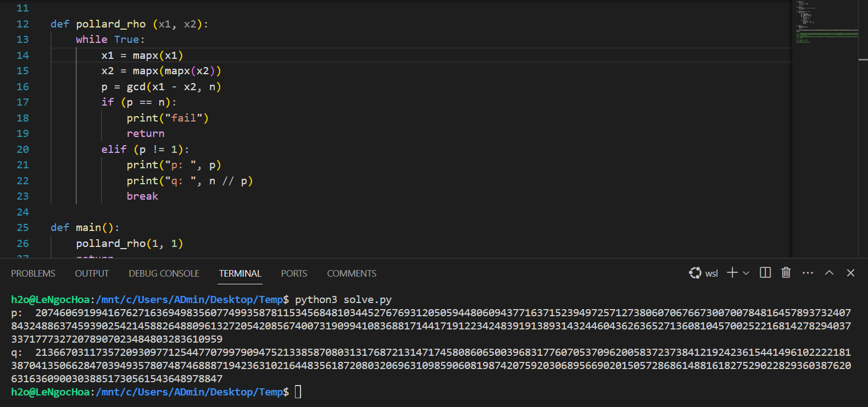Click line number 17 in the gutter
The image size is (868, 407).
[23, 102]
